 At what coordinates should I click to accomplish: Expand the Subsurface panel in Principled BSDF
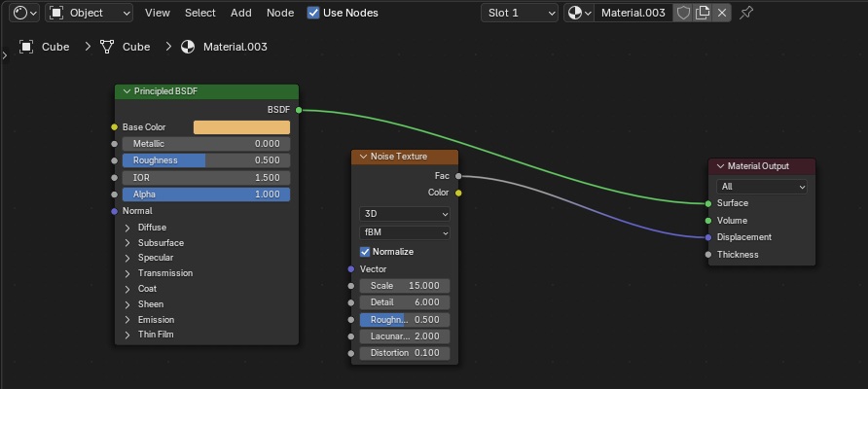[127, 243]
